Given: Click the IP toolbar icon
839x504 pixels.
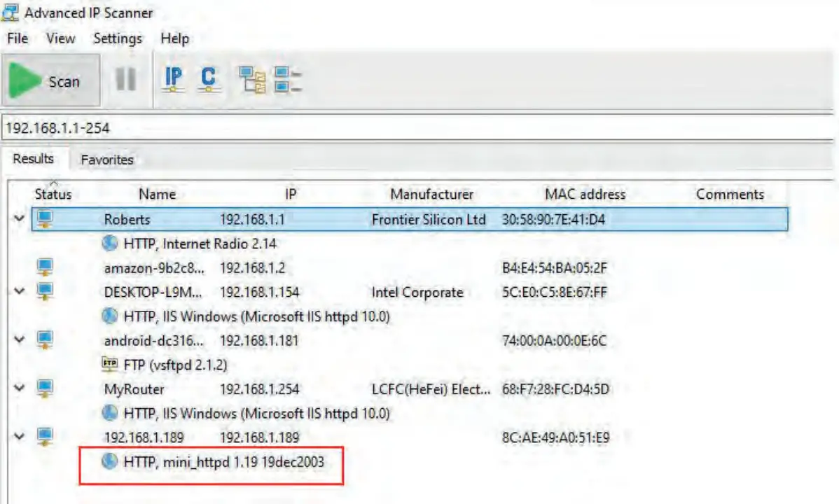Looking at the screenshot, I should tap(173, 79).
